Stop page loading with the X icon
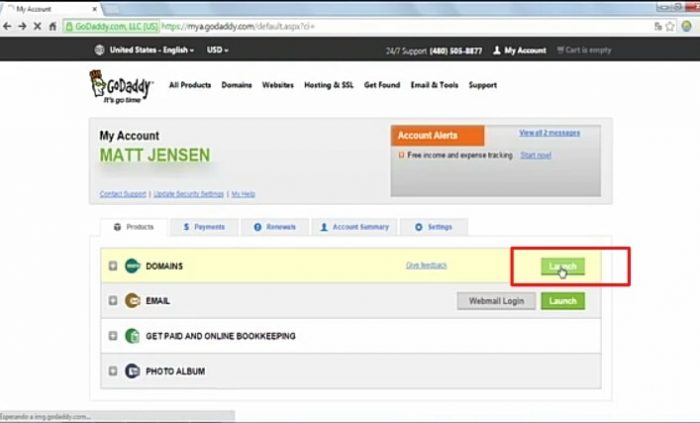This screenshot has width=700, height=423. tap(38, 27)
